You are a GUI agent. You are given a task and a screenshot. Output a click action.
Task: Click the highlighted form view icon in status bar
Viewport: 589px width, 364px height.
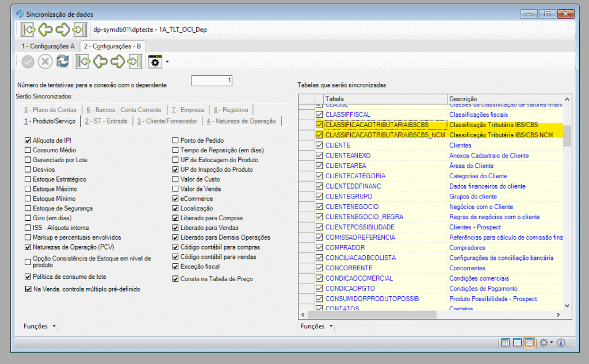pyautogui.click(x=529, y=343)
